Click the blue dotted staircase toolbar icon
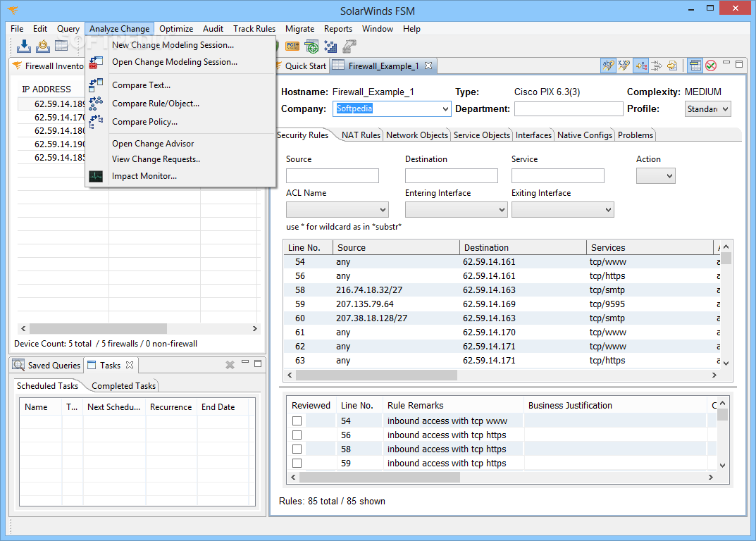 pos(330,46)
